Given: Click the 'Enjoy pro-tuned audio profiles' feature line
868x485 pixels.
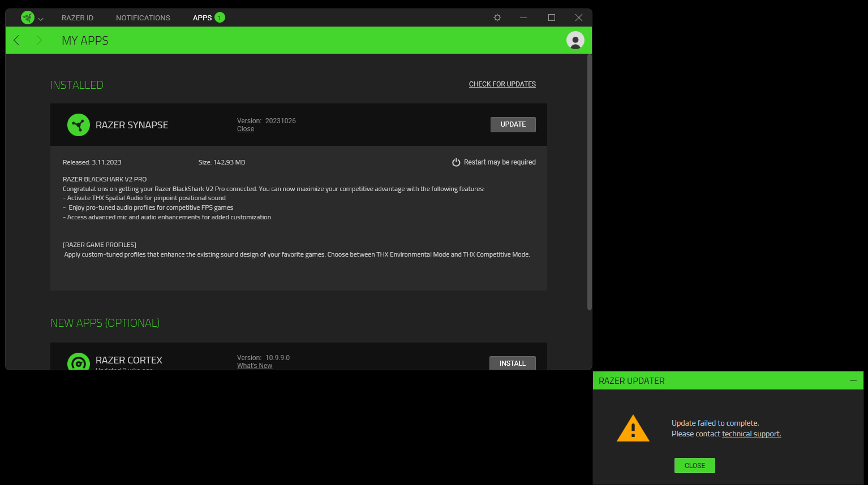Looking at the screenshot, I should click(x=148, y=207).
